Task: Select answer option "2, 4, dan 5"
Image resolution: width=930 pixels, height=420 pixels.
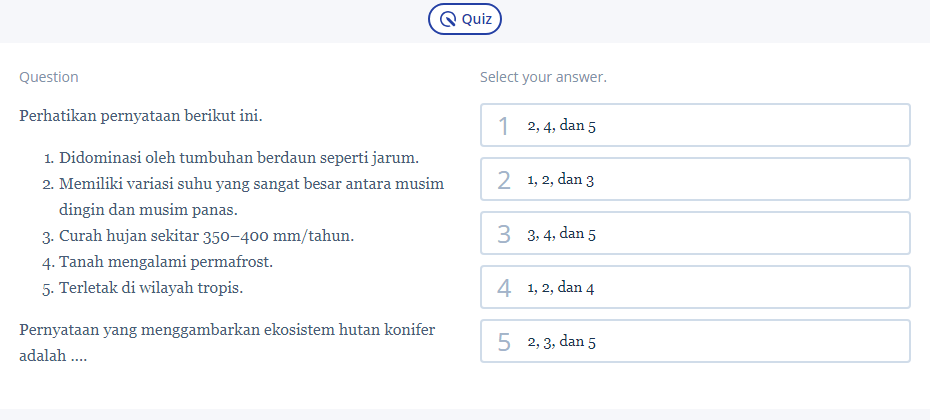Action: click(695, 125)
